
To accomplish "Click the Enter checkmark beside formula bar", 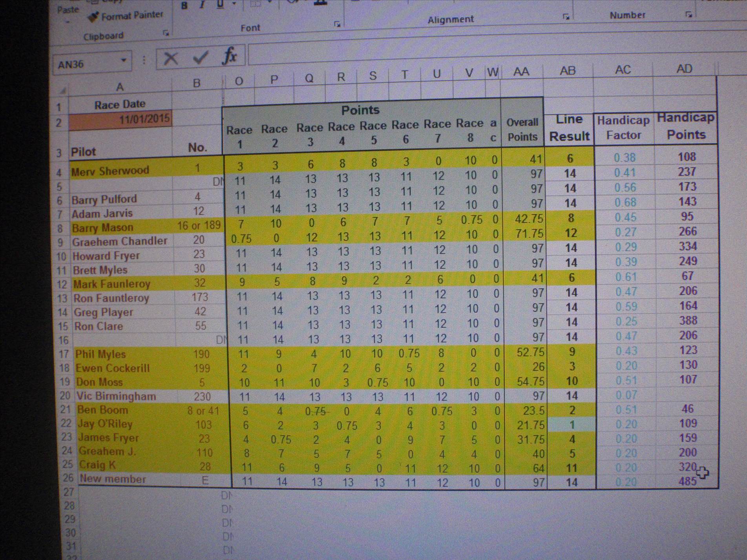I will click(x=201, y=58).
